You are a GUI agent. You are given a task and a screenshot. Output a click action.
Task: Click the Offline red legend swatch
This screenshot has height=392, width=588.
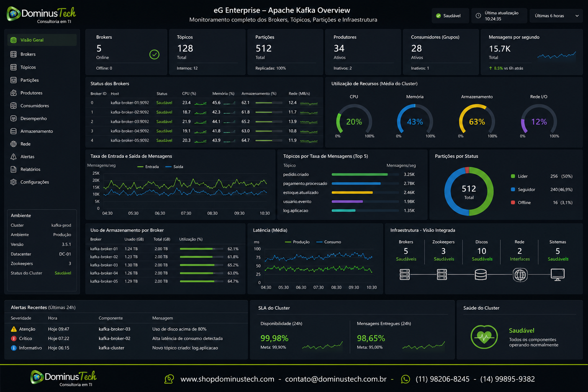click(513, 203)
